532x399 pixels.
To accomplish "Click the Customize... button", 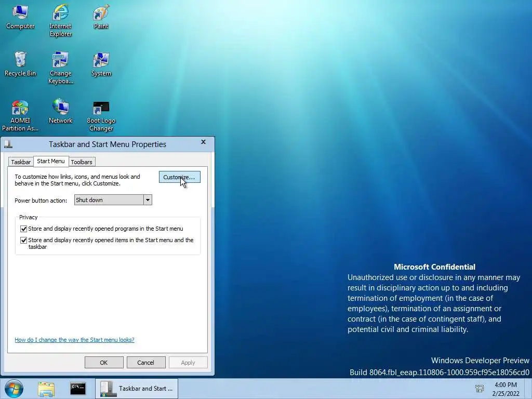I will 179,177.
